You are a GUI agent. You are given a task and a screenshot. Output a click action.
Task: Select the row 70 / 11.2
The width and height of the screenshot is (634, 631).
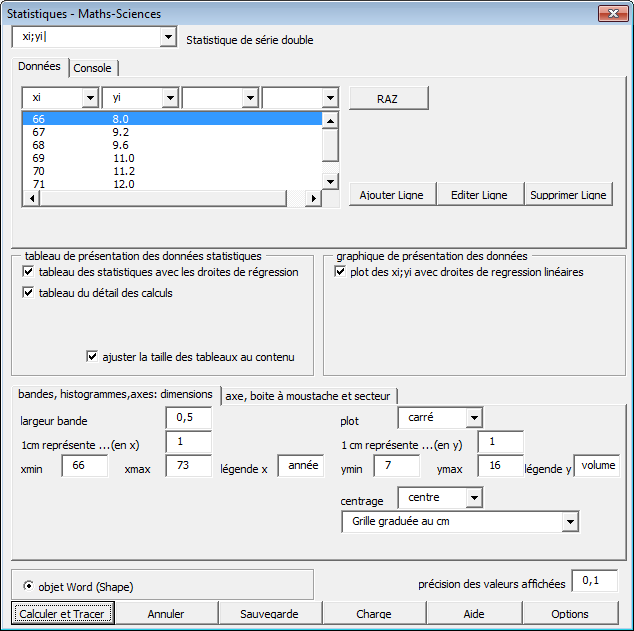[x=172, y=171]
